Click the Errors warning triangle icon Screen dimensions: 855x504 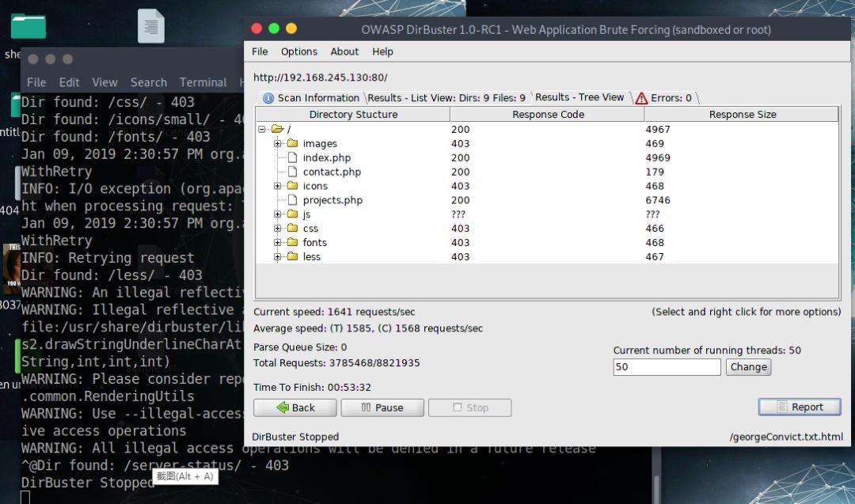coord(641,98)
